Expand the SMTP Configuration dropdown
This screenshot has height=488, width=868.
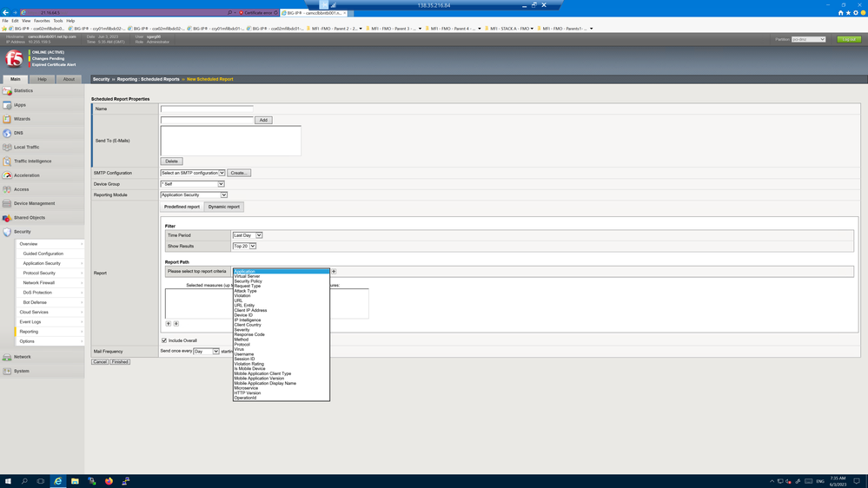[193, 173]
